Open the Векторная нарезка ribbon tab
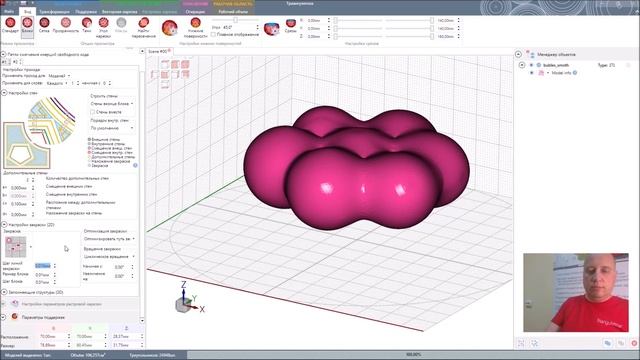640x360 pixels. [120, 11]
